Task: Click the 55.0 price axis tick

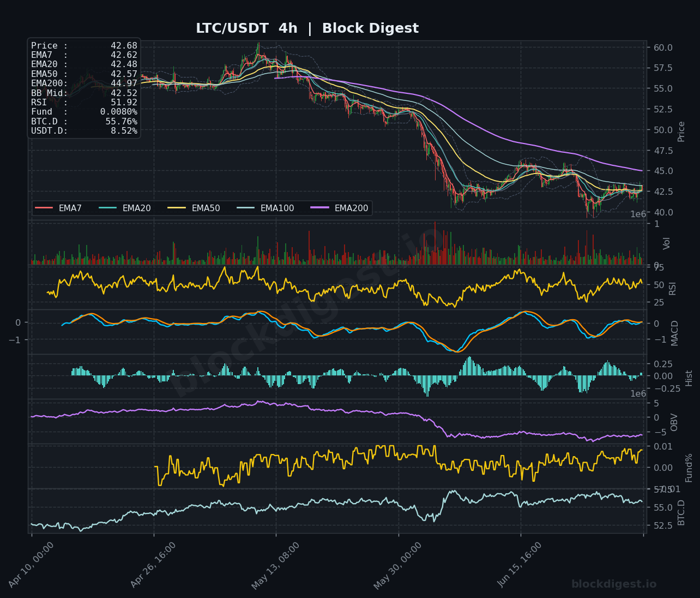Action: tap(662, 88)
